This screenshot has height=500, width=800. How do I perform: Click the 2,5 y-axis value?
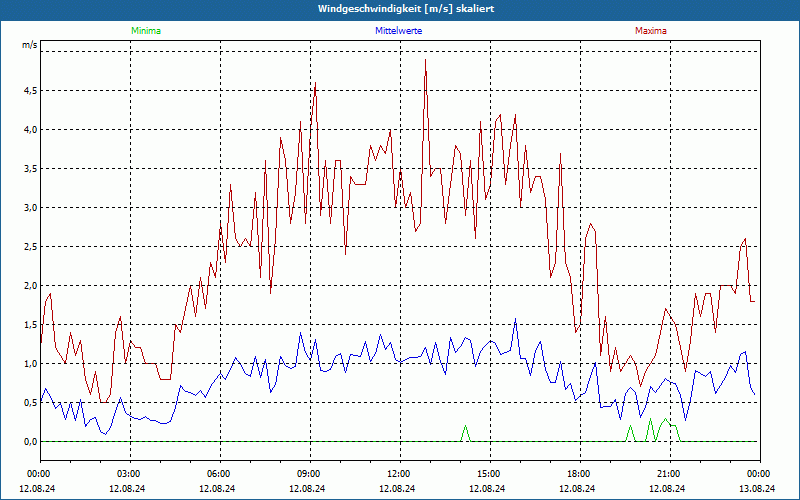(31, 247)
